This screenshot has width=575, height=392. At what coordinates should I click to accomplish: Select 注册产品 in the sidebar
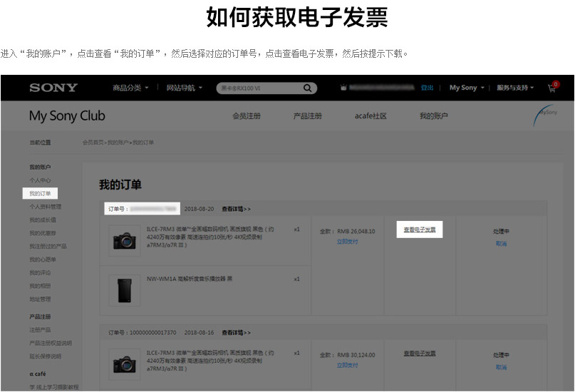[x=40, y=330]
